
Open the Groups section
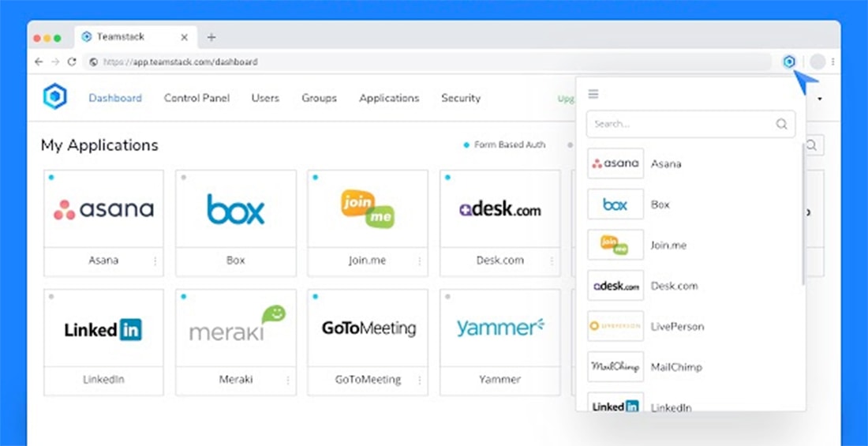tap(319, 98)
